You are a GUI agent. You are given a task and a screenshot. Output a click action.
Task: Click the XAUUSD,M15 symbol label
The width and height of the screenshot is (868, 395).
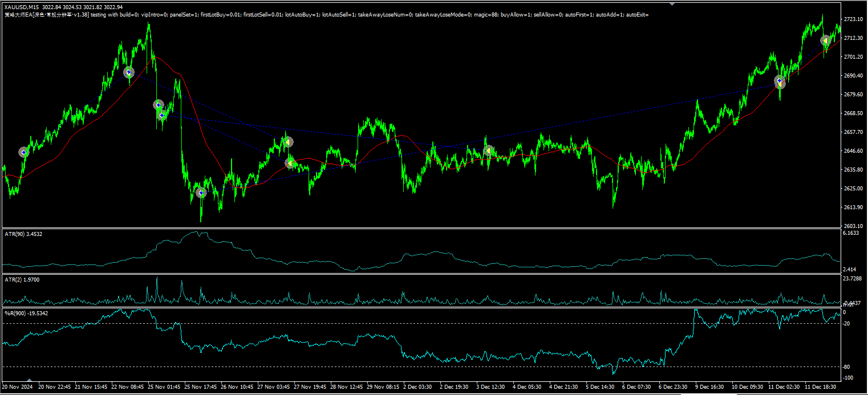[22, 7]
